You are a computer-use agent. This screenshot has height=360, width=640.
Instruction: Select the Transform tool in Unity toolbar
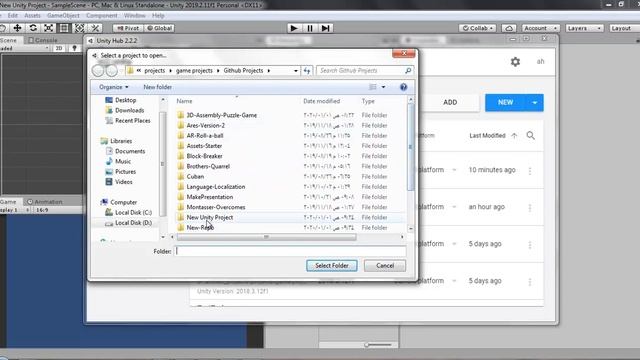pos(80,28)
